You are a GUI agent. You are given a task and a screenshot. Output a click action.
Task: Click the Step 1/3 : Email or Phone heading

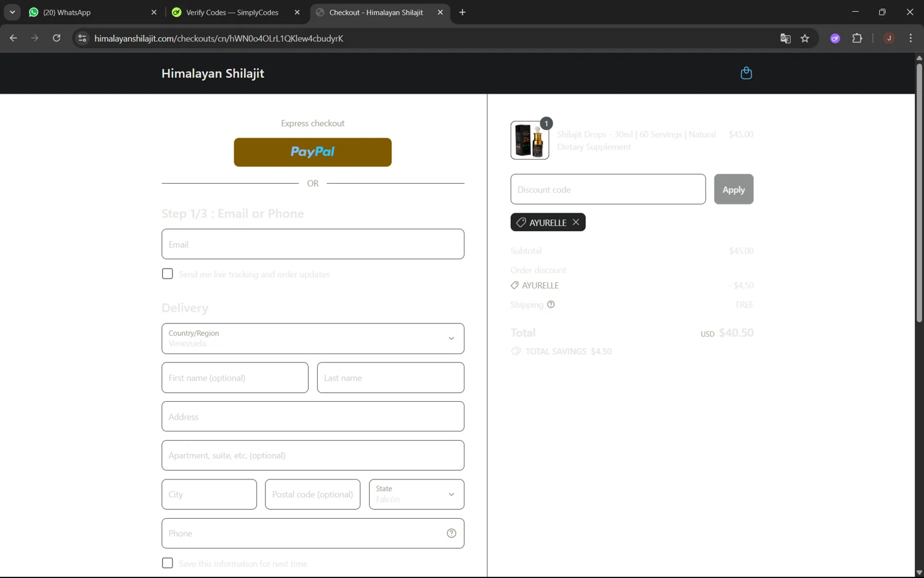[x=233, y=214]
